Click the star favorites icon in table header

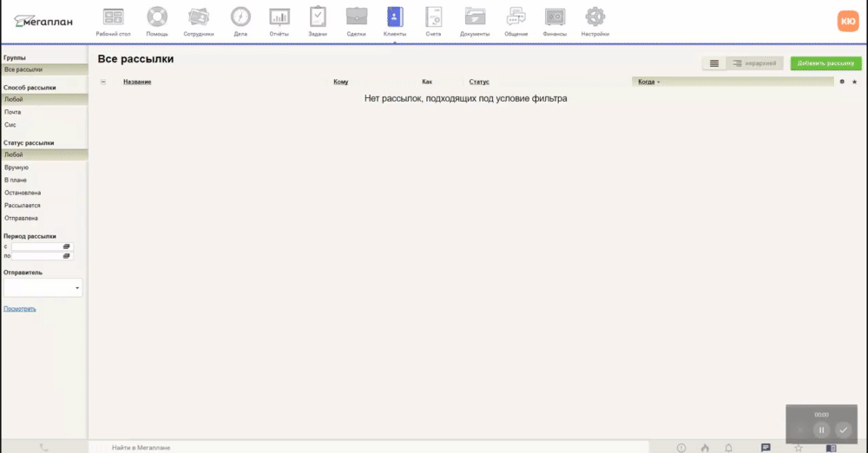point(854,82)
